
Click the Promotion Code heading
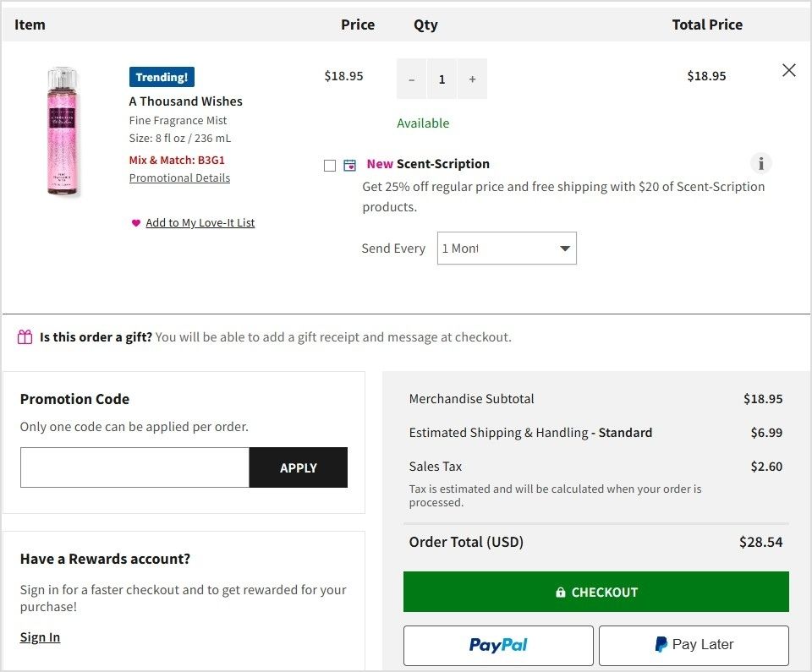74,399
